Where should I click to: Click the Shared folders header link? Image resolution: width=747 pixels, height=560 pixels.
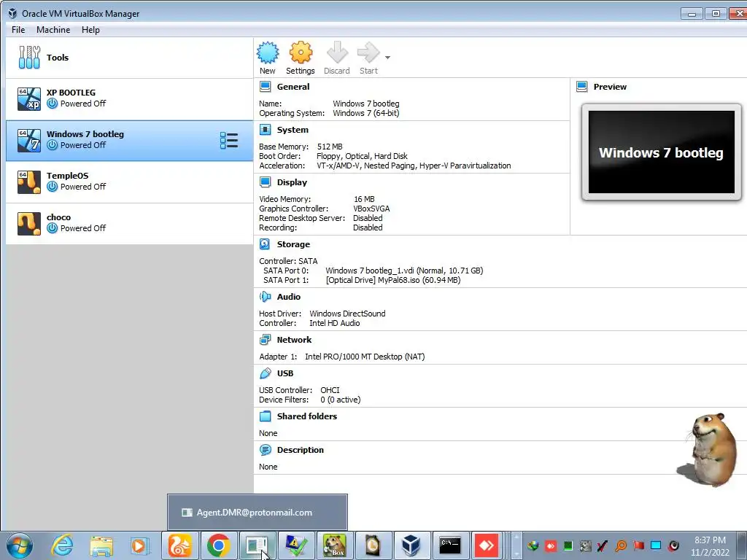click(307, 416)
